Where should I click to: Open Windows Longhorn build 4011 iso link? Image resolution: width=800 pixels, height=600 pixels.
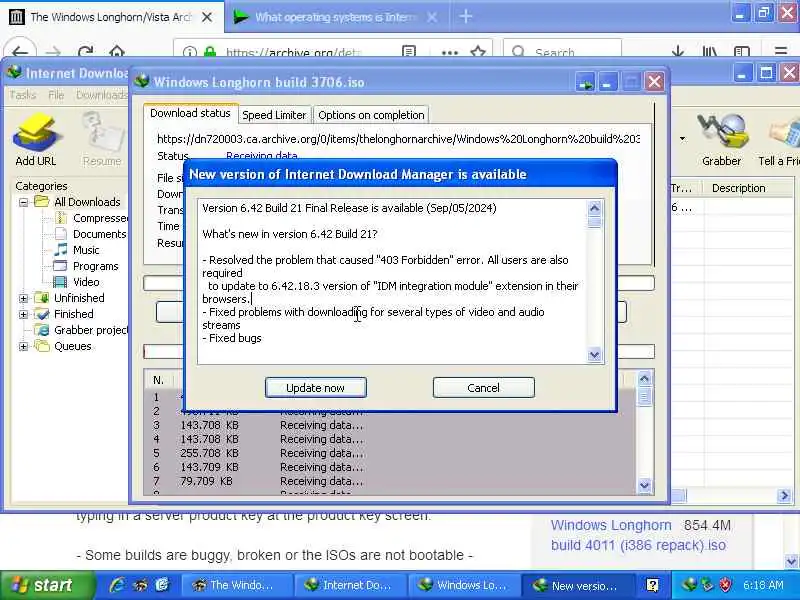click(x=638, y=535)
